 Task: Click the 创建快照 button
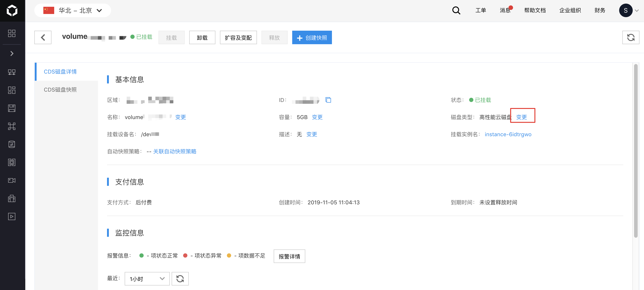(x=312, y=37)
